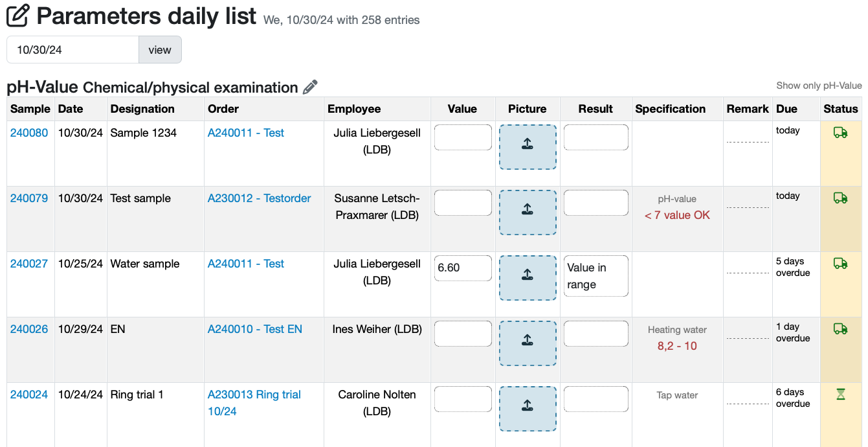Viewport: 868px width, 447px height.
Task: Click the Value field containing 6.60
Action: tap(463, 268)
